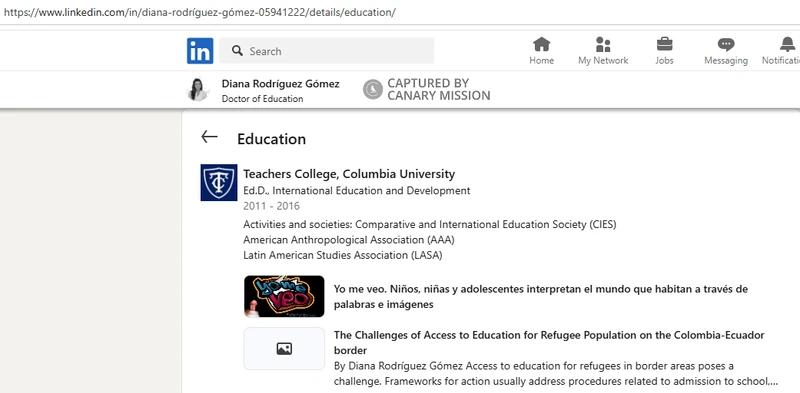Go back with the left arrow icon
Image resolution: width=800 pixels, height=393 pixels.
[209, 137]
